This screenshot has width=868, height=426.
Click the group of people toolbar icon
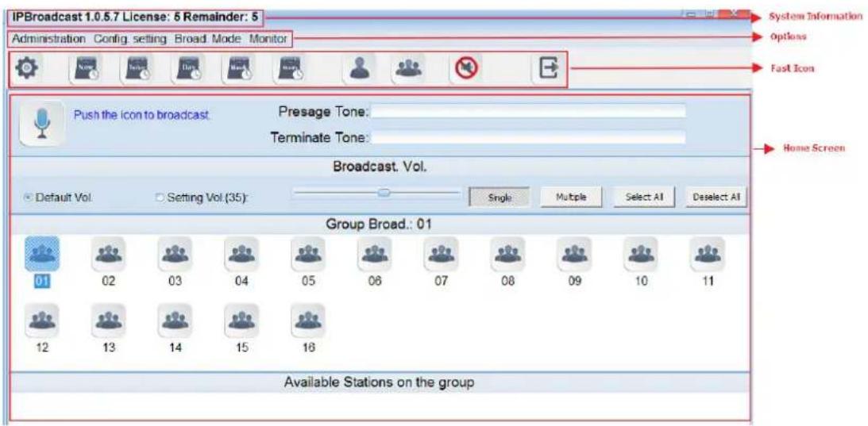click(408, 68)
